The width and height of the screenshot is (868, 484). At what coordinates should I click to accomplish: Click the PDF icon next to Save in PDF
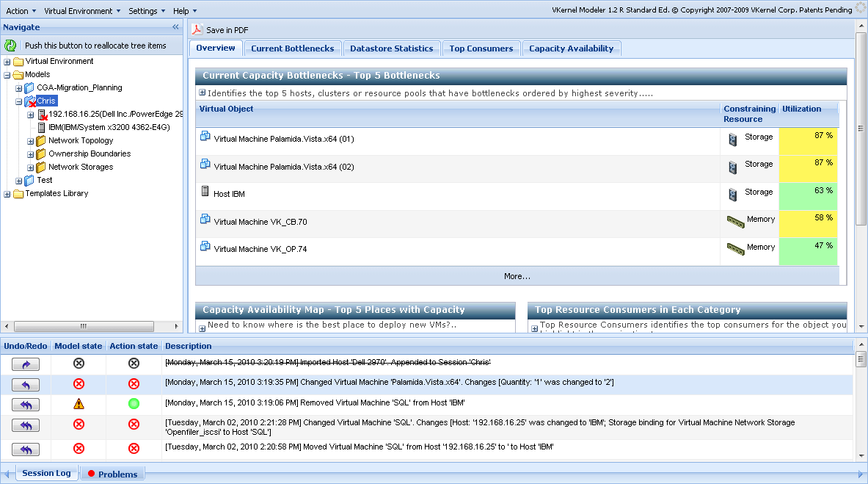click(x=197, y=30)
